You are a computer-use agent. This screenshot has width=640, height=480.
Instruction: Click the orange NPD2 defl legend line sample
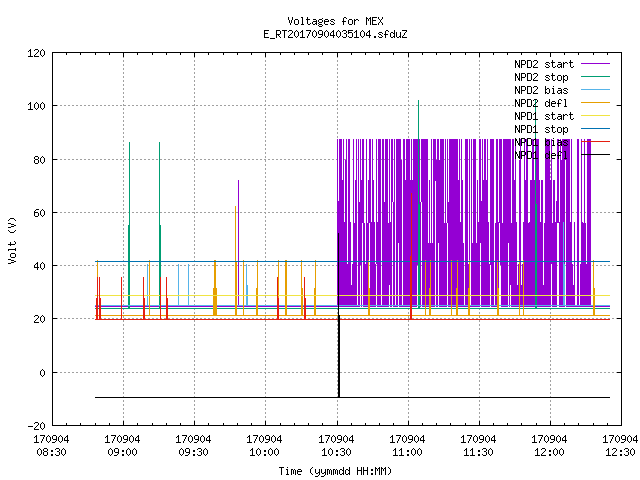(x=596, y=103)
